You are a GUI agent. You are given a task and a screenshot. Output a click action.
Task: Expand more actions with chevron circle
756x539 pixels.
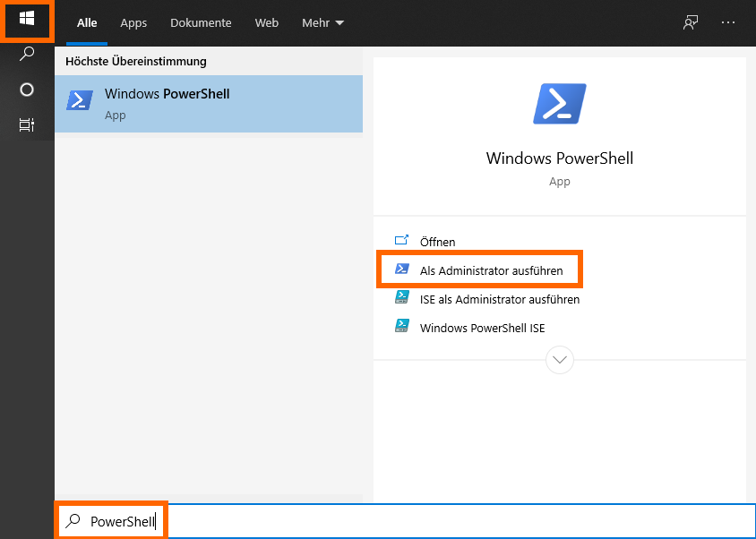click(559, 360)
